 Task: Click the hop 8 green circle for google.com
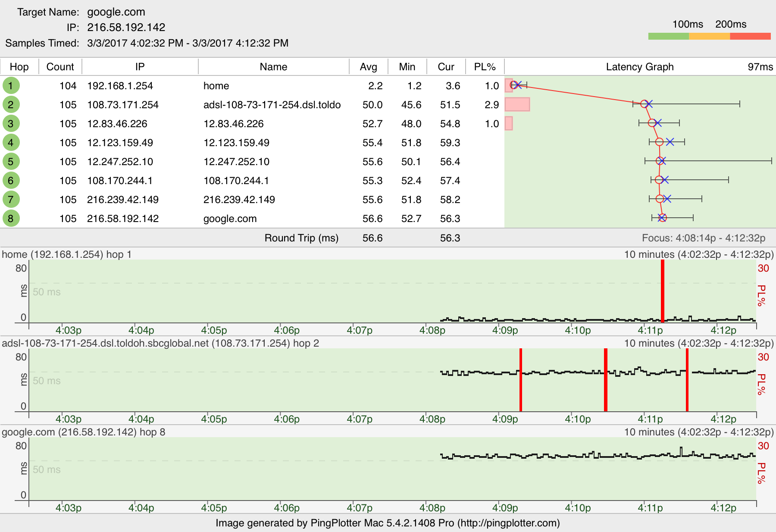tap(11, 218)
